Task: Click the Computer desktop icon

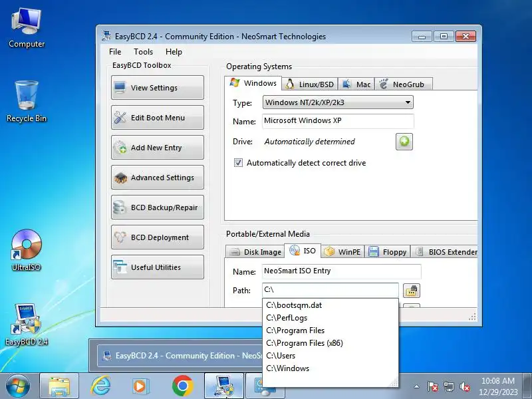Action: [x=27, y=28]
